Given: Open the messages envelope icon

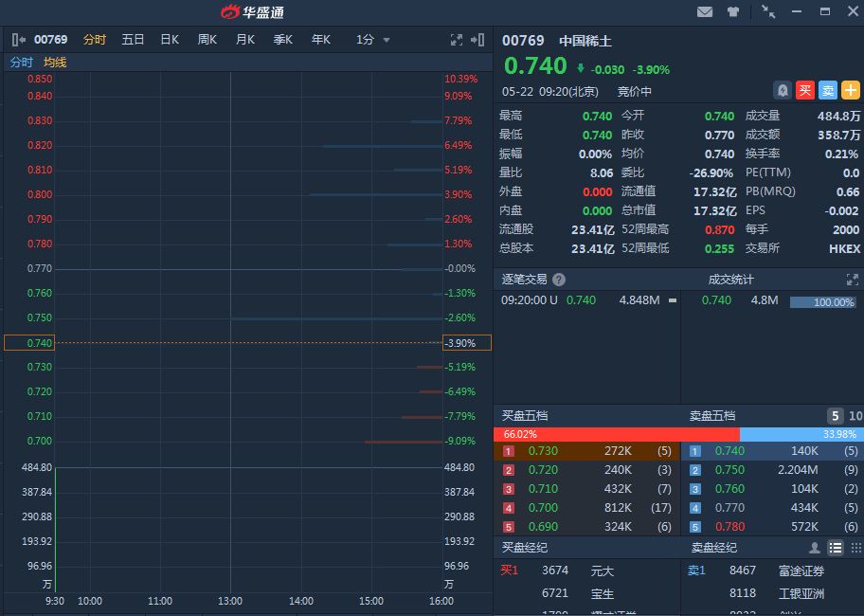Looking at the screenshot, I should click(705, 12).
